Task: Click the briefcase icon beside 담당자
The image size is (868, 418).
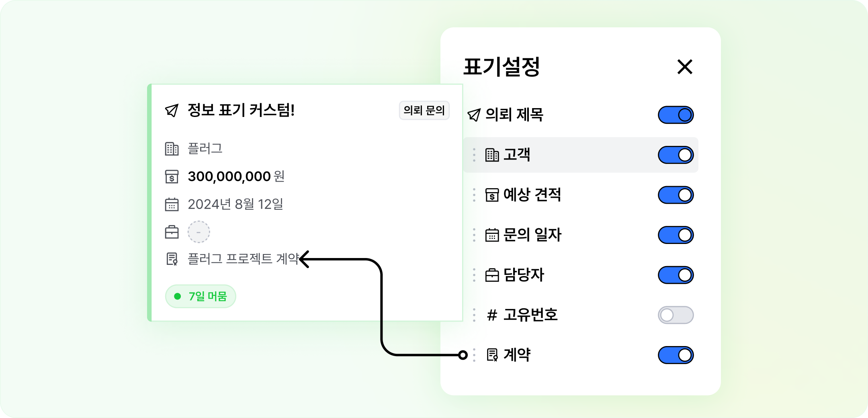Action: click(x=492, y=275)
